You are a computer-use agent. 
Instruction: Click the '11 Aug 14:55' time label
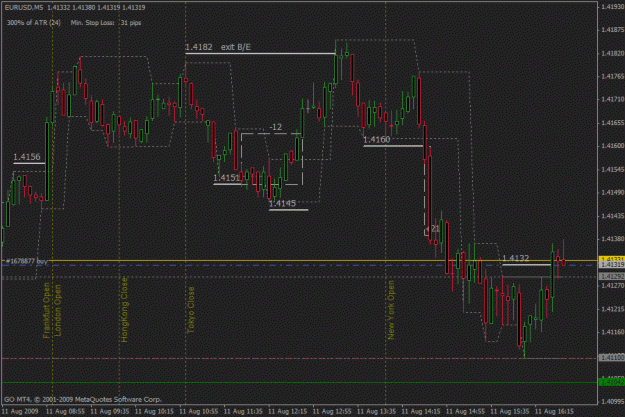tap(466, 411)
